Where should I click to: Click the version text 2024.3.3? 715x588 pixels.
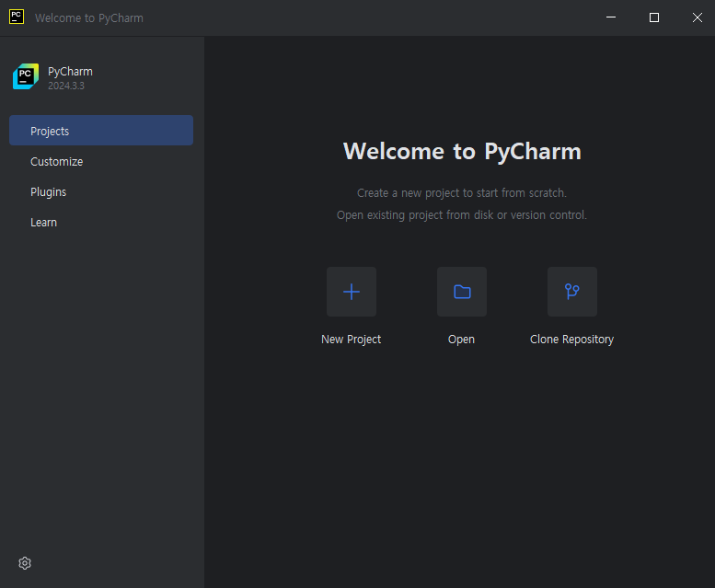pos(66,86)
